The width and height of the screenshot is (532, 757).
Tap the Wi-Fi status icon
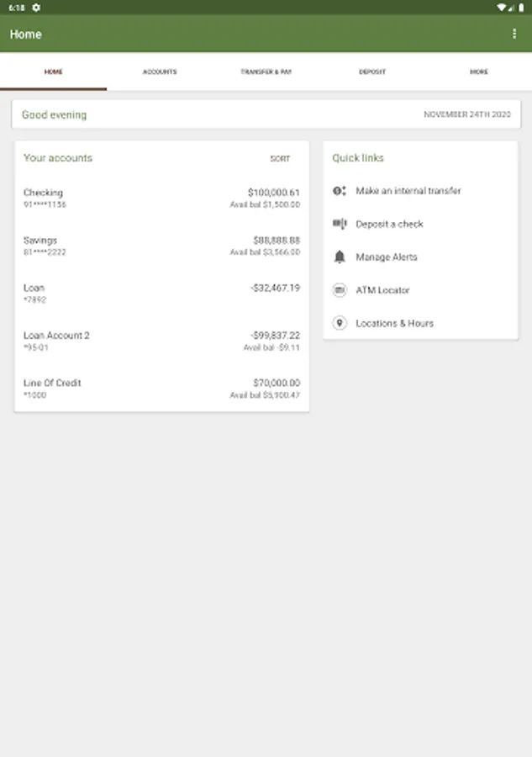(502, 8)
